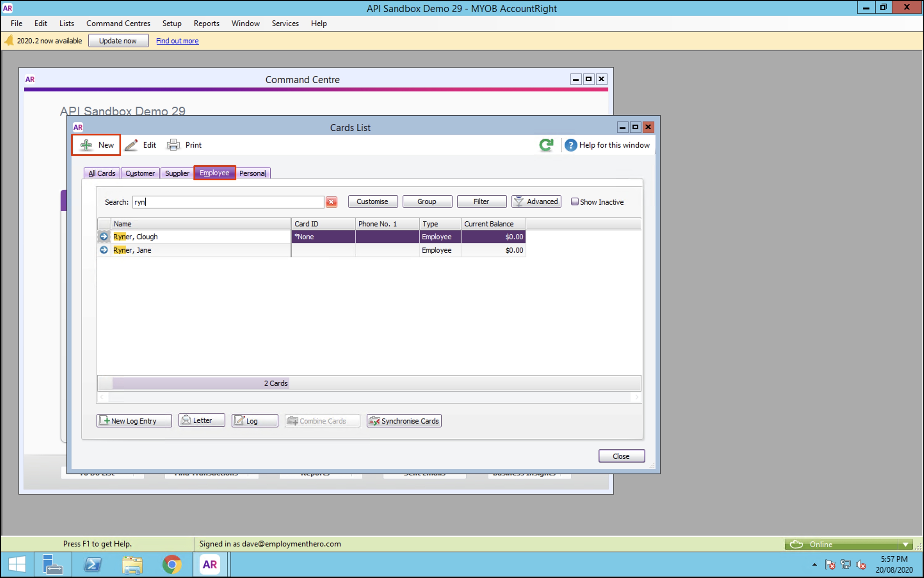
Task: Click the green plus New card icon
Action: pos(86,145)
